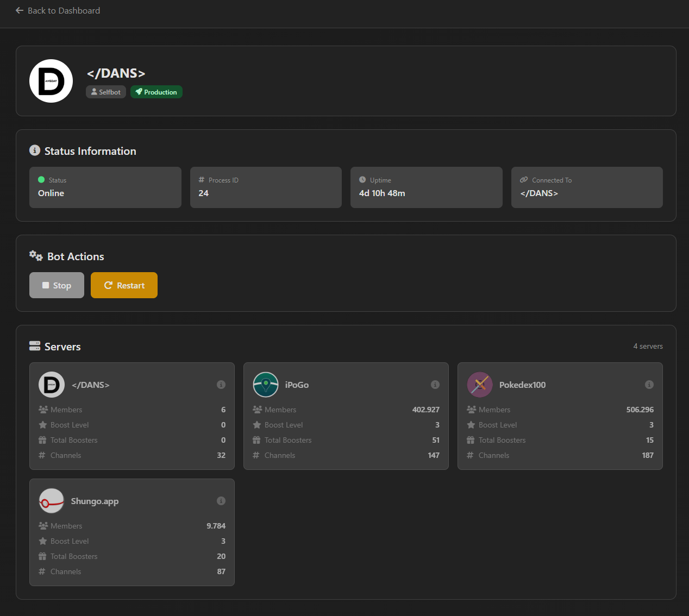Viewport: 689px width, 616px height.
Task: Restart the bot
Action: [x=124, y=285]
